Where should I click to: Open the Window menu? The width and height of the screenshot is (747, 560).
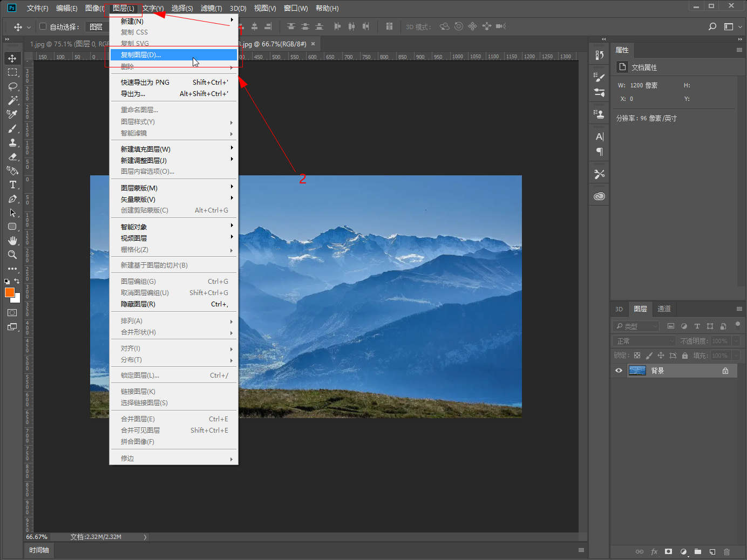tap(296, 8)
